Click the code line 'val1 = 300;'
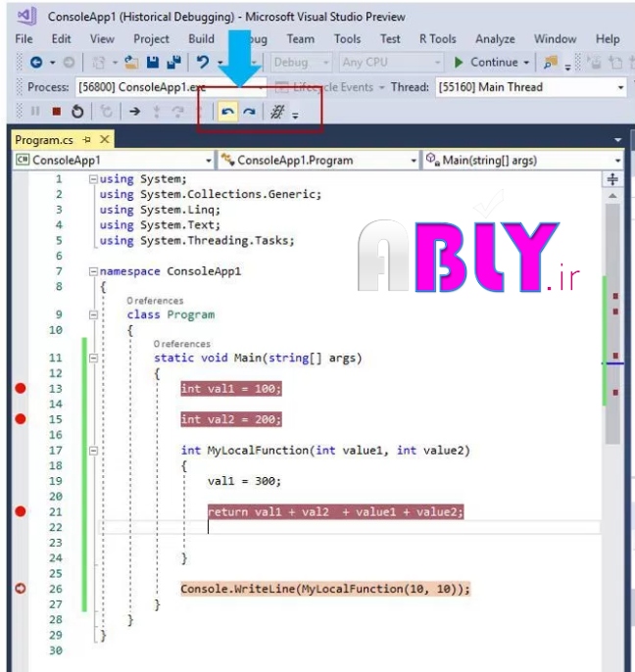The height and width of the screenshot is (672, 635). pos(244,481)
